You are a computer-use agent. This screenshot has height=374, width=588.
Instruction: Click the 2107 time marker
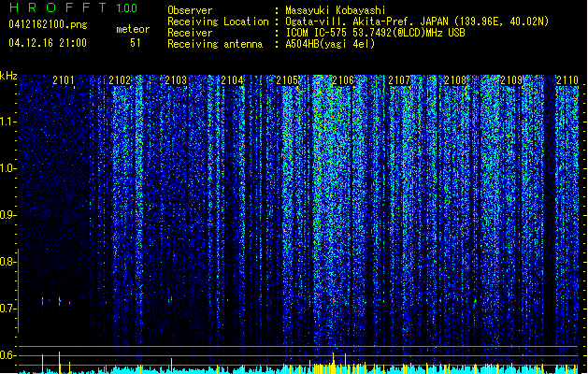pyautogui.click(x=399, y=80)
